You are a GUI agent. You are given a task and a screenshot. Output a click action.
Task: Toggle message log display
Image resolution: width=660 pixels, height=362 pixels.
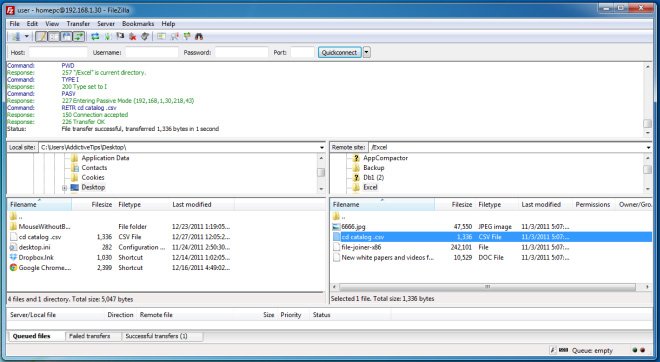[41, 37]
